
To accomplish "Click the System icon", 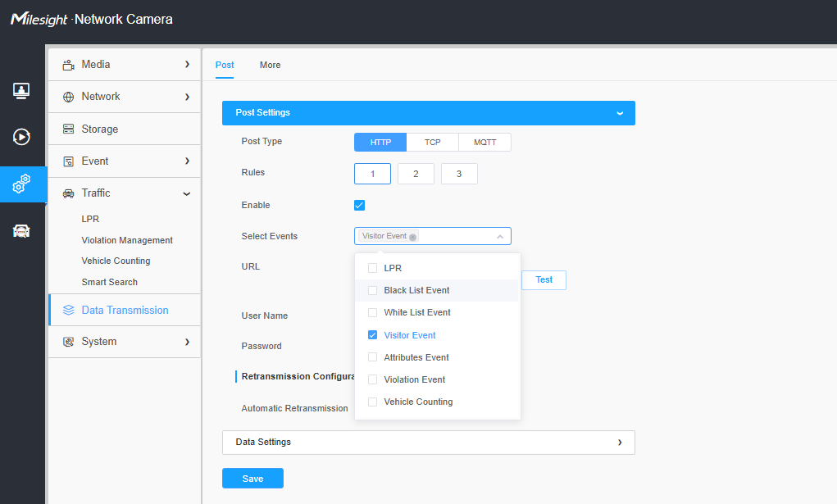I will pos(68,342).
